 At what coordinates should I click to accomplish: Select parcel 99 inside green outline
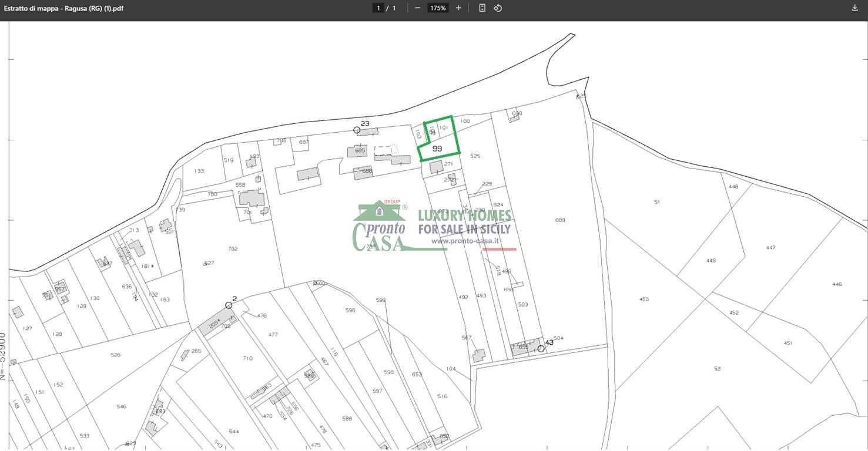(x=437, y=149)
